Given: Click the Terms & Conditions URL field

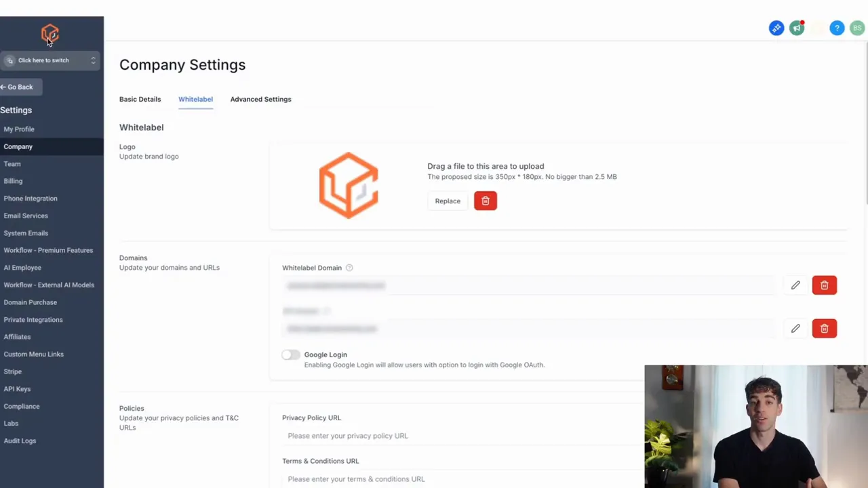Looking at the screenshot, I should coord(461,479).
